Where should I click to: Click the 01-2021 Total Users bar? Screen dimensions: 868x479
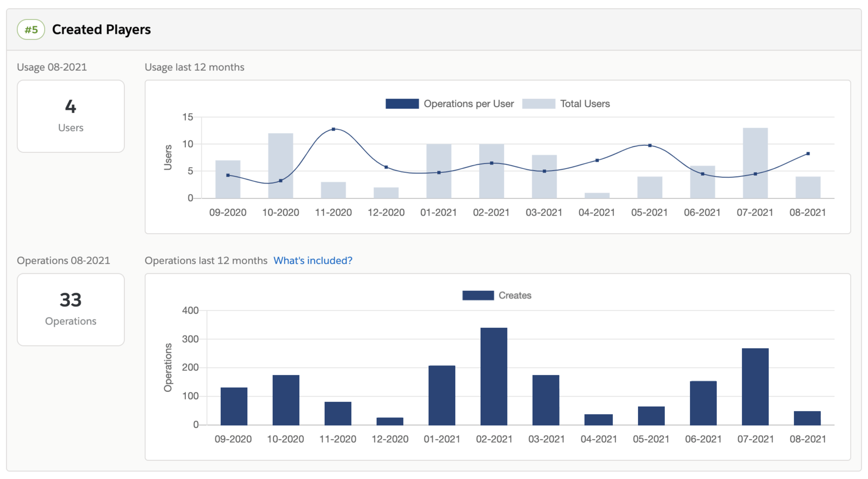click(x=439, y=171)
